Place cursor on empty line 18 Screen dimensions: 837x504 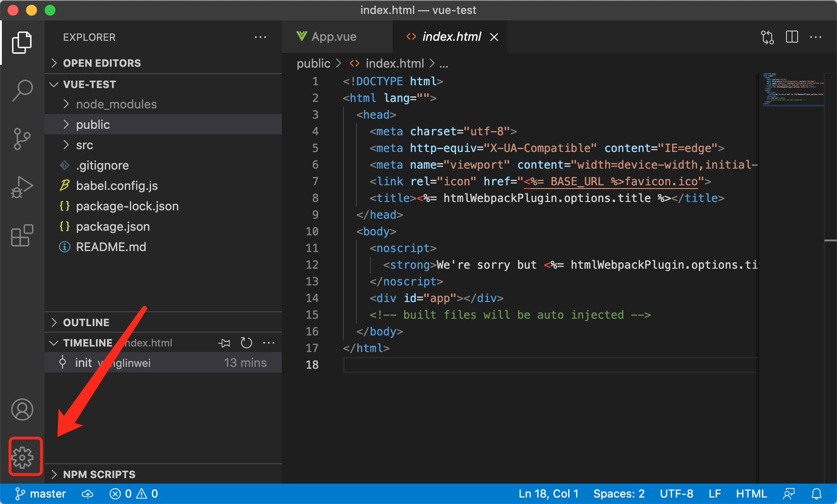click(551, 365)
